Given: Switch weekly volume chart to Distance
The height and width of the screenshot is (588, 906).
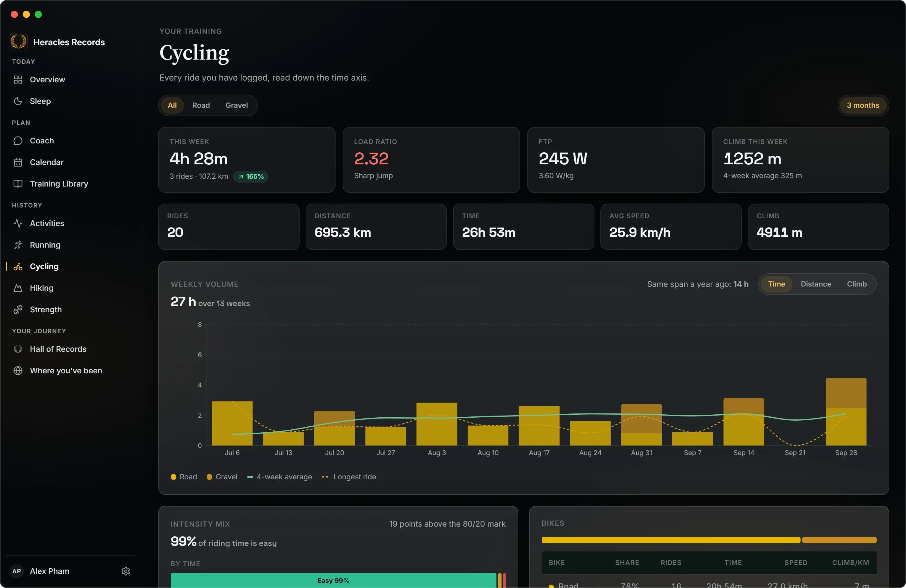Looking at the screenshot, I should pos(816,284).
